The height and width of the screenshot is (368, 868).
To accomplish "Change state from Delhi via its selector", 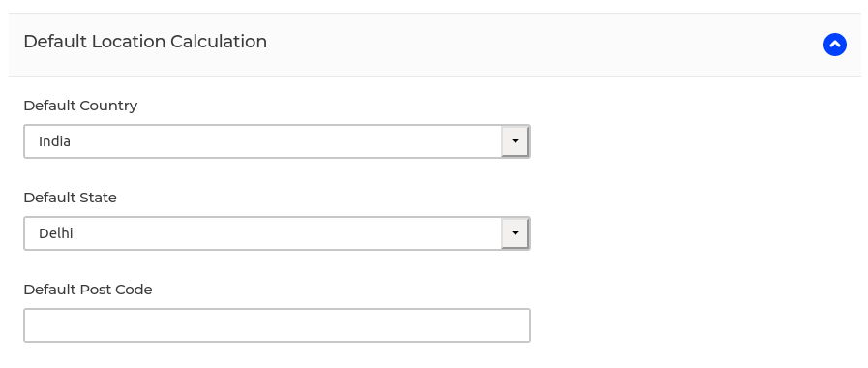I will point(277,233).
